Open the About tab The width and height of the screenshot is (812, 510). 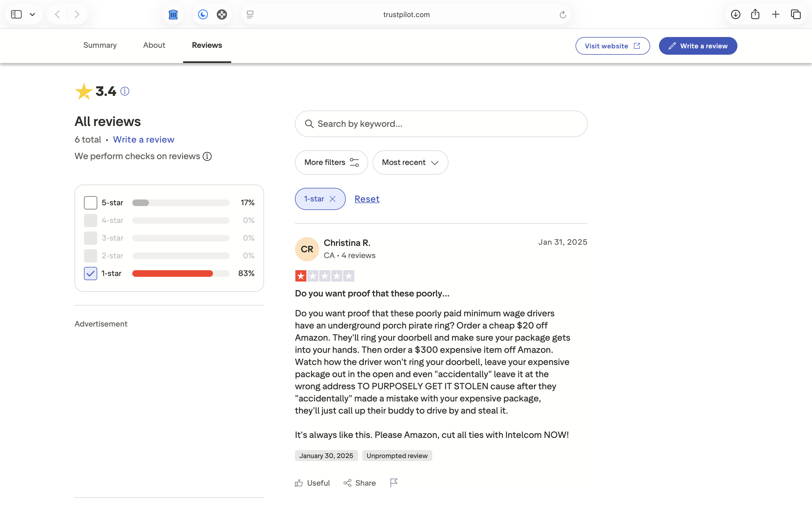pos(154,45)
